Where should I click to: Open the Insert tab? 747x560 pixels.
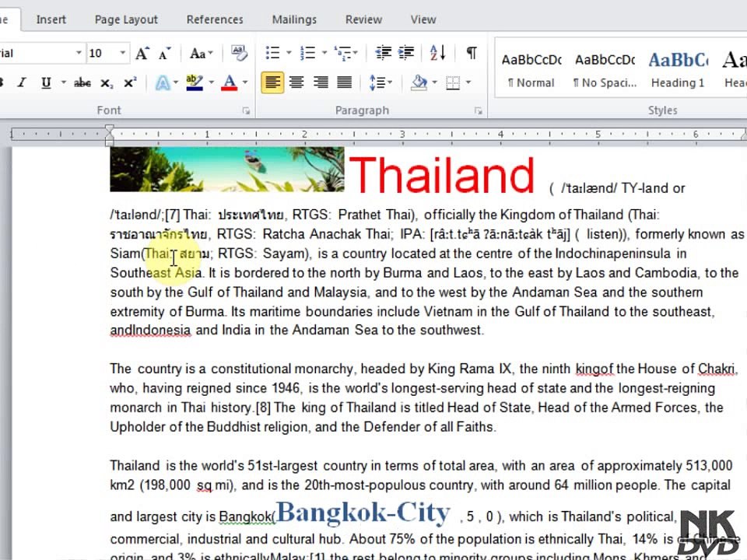pyautogui.click(x=51, y=19)
